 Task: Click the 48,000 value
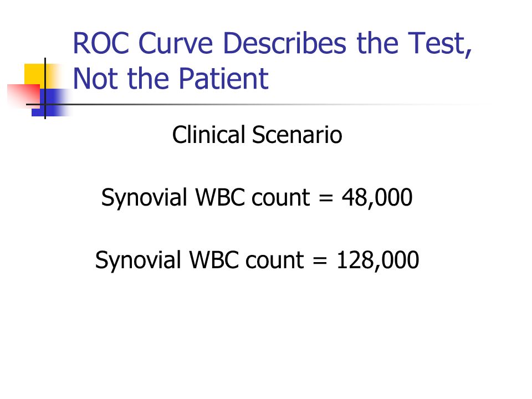click(x=377, y=197)
